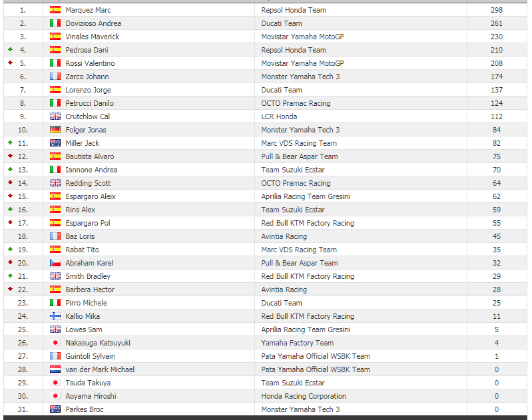Click the red down arrow beside Redding Scott
532x420 pixels.
point(11,182)
